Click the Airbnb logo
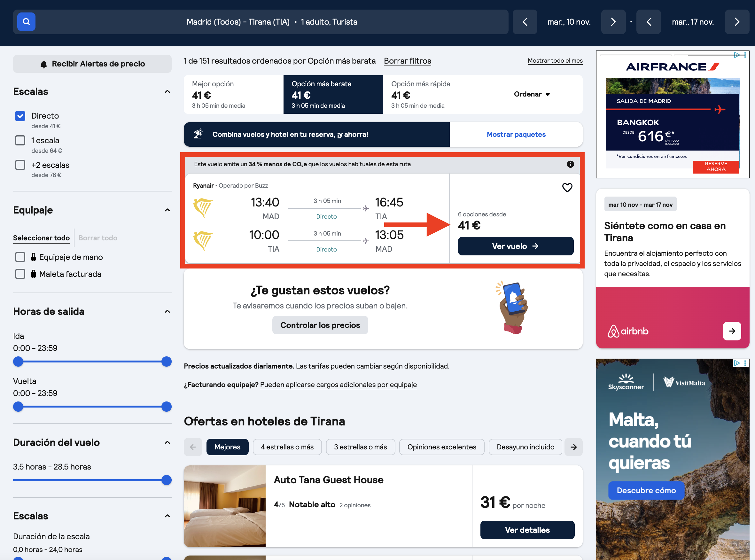 pos(627,331)
